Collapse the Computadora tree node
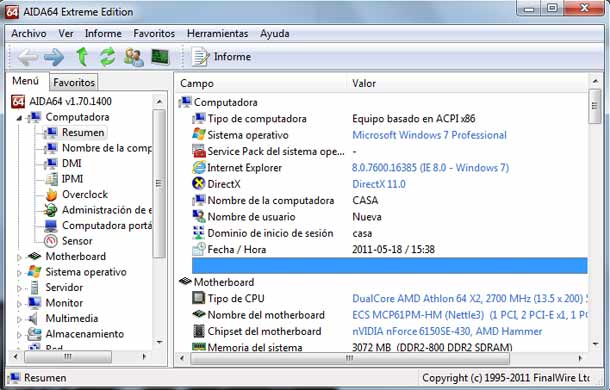The height and width of the screenshot is (390, 610). click(x=19, y=118)
